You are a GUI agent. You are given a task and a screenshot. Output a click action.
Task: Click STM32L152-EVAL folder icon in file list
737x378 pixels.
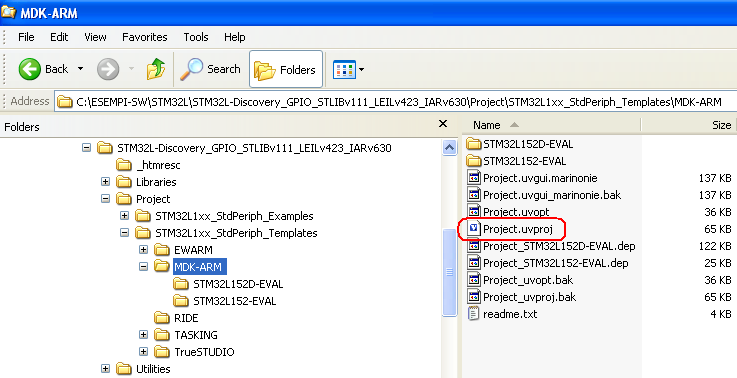click(474, 161)
